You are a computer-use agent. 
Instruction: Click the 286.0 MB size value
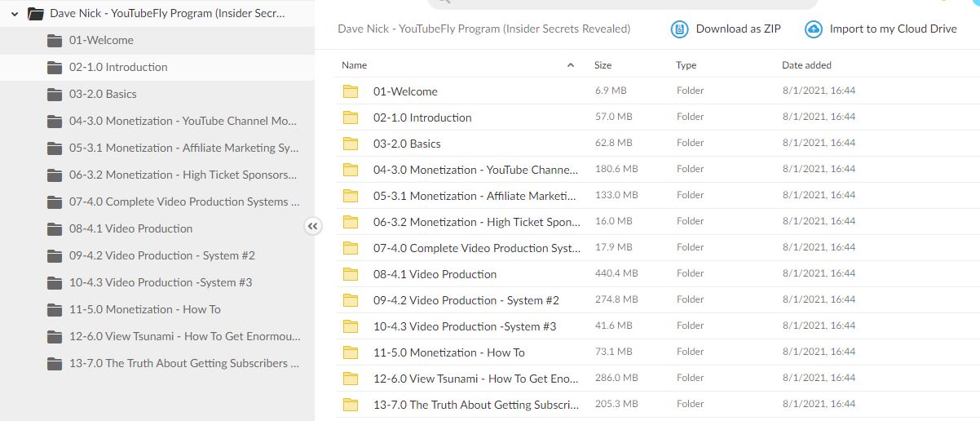(616, 378)
